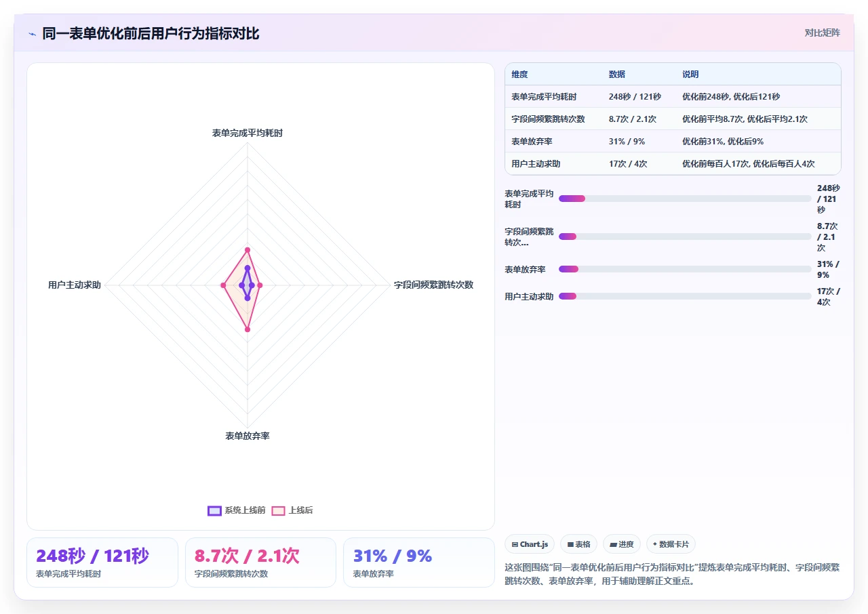Click the pink bottom data point on radar
The image size is (868, 614).
point(248,329)
